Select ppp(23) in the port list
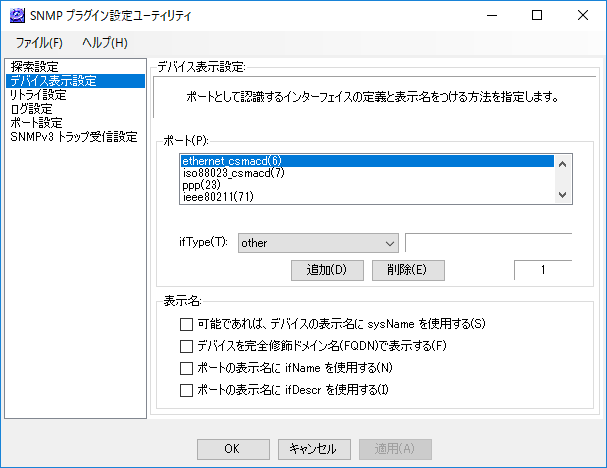 tap(367, 185)
